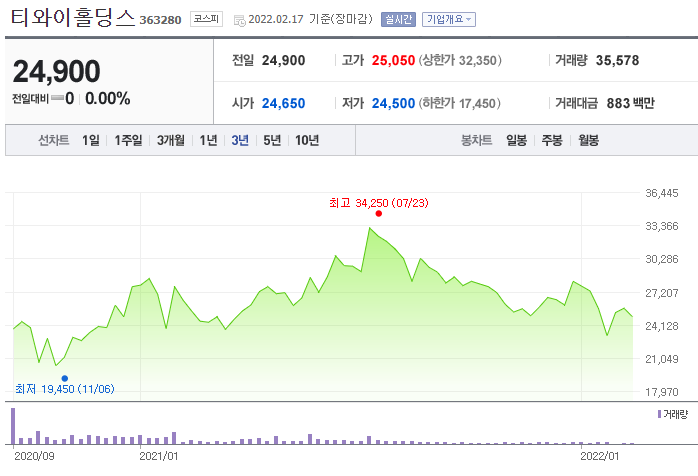Click the 36,445 price axis label
Viewport: 698px width, 476px height.
[x=662, y=193]
